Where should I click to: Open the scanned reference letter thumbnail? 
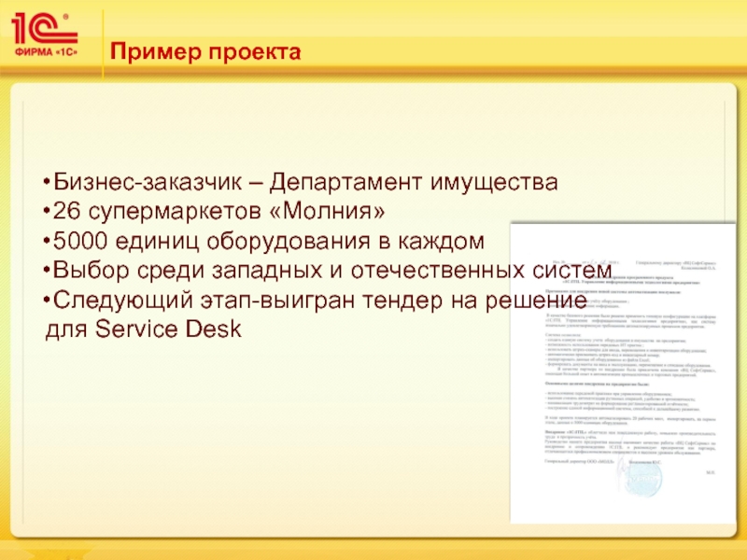(x=623, y=372)
